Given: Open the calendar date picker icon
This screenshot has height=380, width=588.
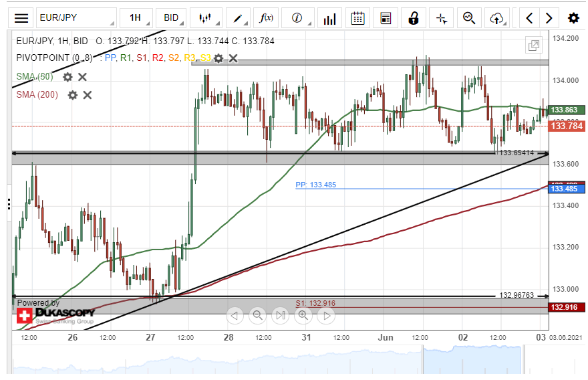Looking at the screenshot, I should coord(358,18).
